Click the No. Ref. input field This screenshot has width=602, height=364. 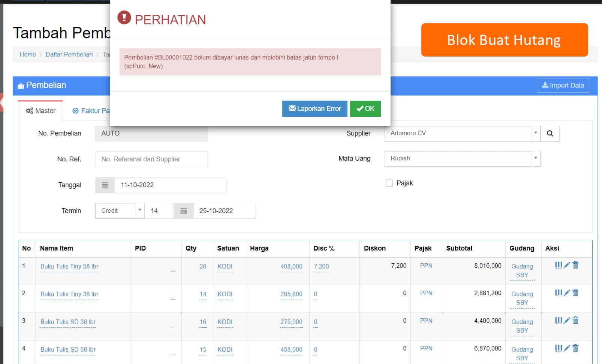(x=151, y=159)
